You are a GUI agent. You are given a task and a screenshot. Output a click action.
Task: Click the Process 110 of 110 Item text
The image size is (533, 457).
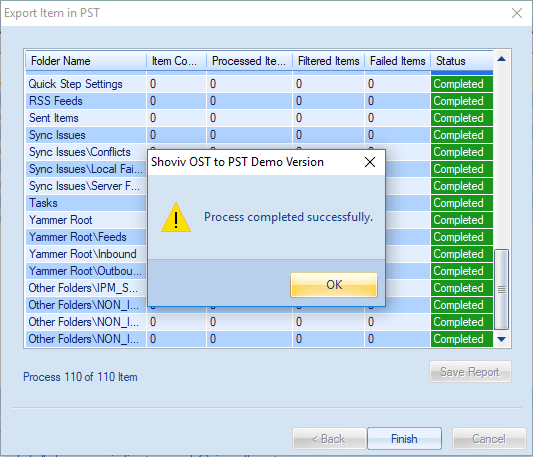(80, 377)
